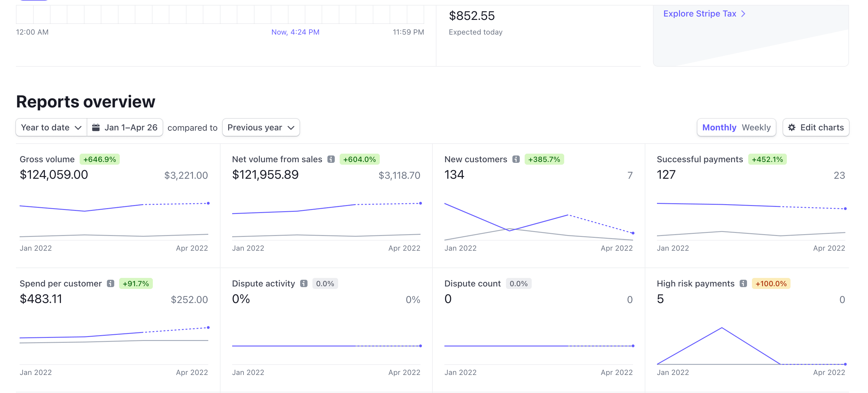
Task: Select Monthly chart granularity
Action: 719,128
